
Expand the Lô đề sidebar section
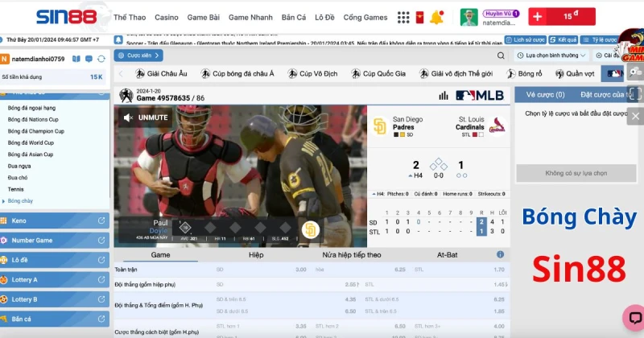55,260
